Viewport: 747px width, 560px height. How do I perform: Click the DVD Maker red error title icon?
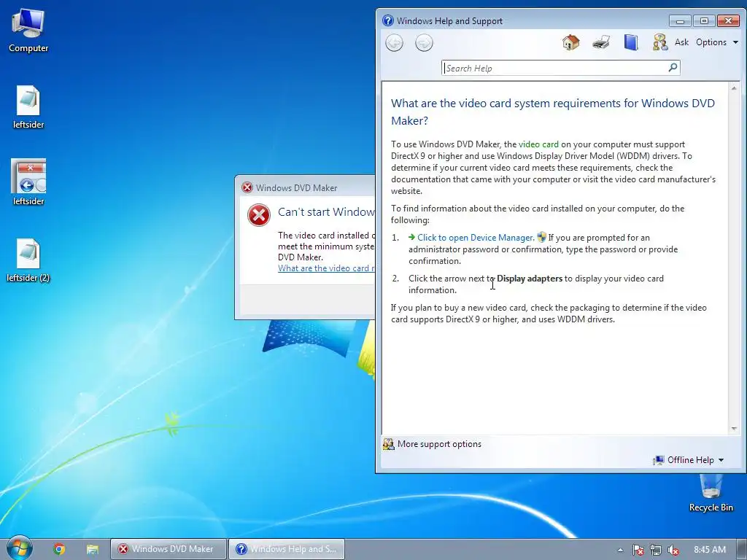247,187
